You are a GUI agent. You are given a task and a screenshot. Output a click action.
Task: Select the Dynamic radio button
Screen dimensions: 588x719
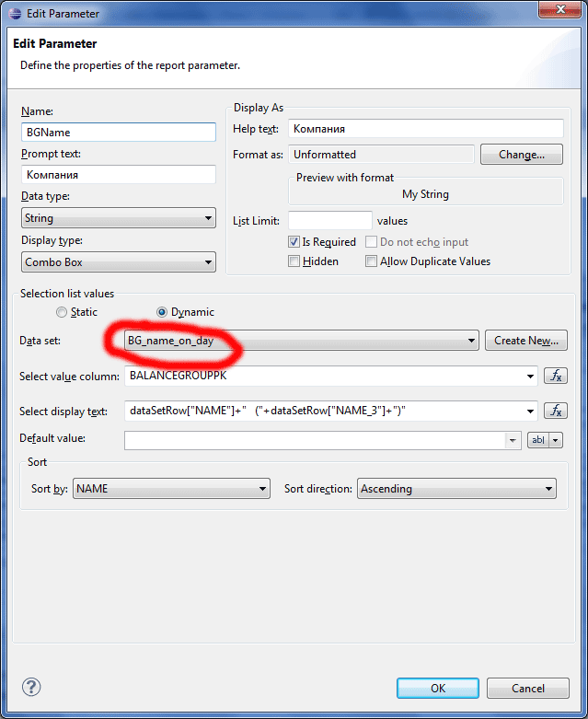(162, 312)
